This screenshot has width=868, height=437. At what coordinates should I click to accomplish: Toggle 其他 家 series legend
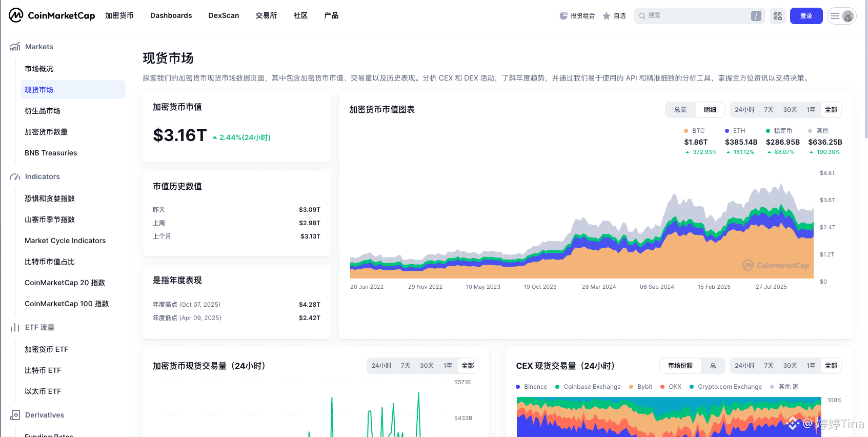[x=784, y=387]
